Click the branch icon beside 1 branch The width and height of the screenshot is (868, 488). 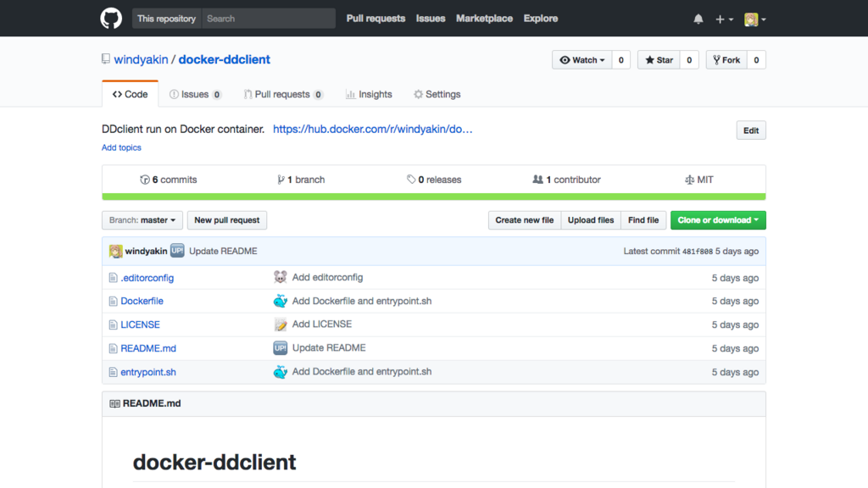click(281, 180)
